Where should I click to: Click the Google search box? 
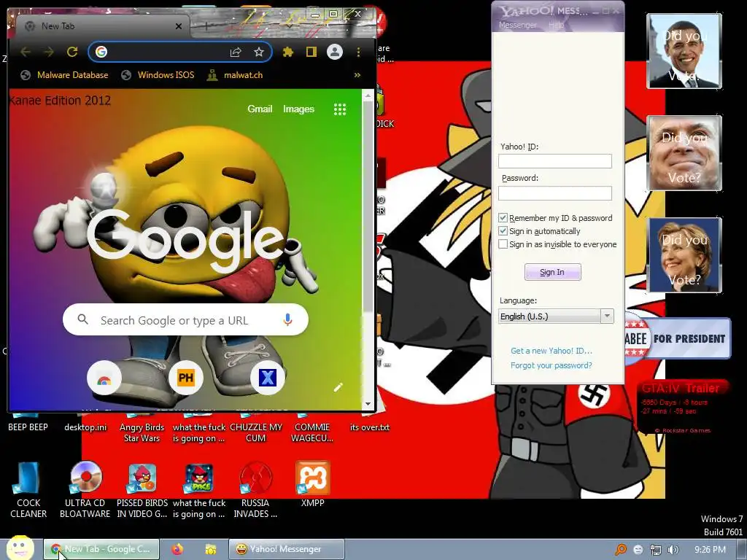click(185, 320)
